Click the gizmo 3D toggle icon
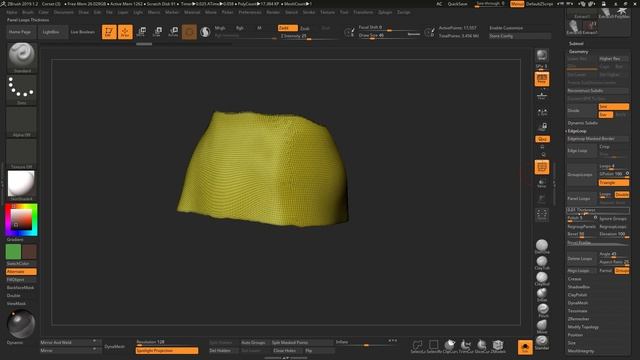 coord(189,32)
